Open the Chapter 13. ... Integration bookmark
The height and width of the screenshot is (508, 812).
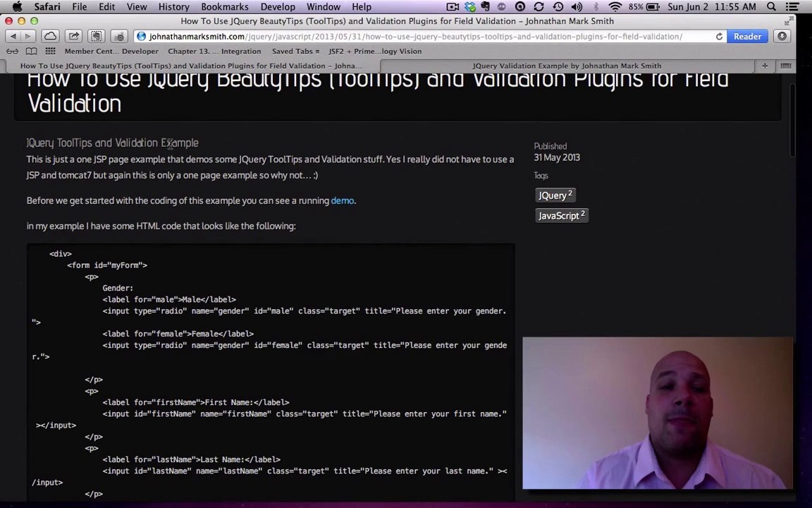pyautogui.click(x=214, y=52)
